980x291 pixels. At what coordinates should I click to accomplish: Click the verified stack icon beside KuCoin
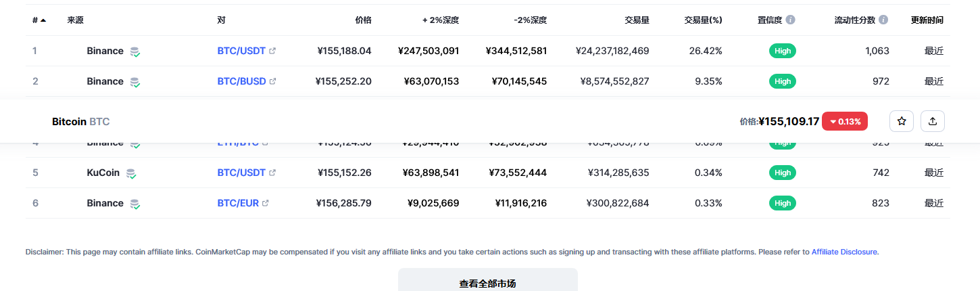coord(131,173)
